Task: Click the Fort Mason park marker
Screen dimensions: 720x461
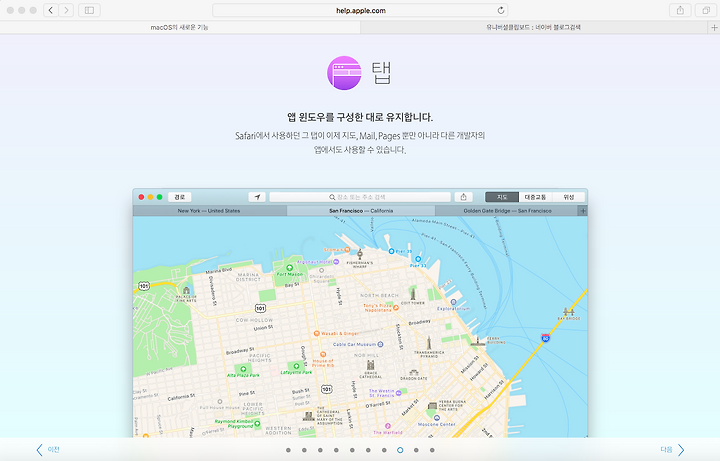Action: click(x=289, y=268)
